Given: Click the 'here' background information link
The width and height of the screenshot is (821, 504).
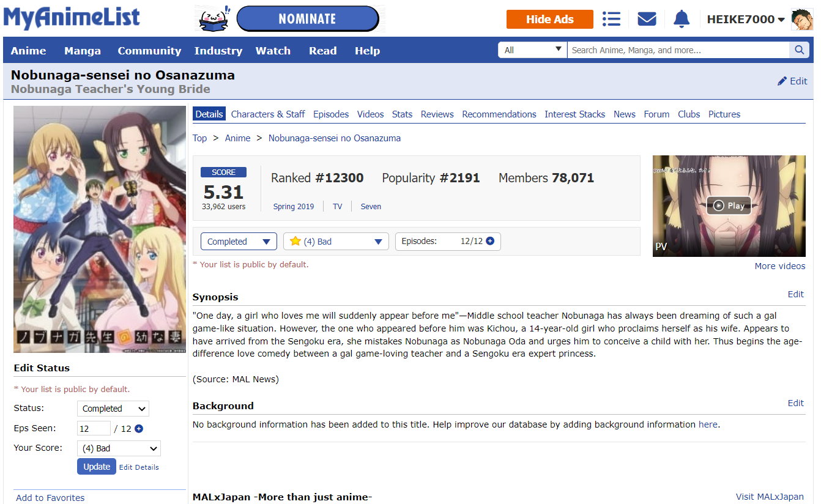Looking at the screenshot, I should click(x=708, y=424).
